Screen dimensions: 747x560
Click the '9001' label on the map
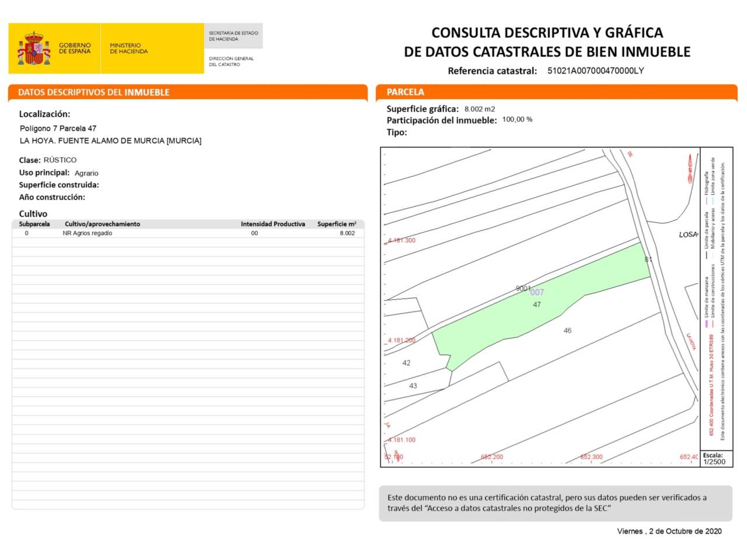pyautogui.click(x=523, y=288)
